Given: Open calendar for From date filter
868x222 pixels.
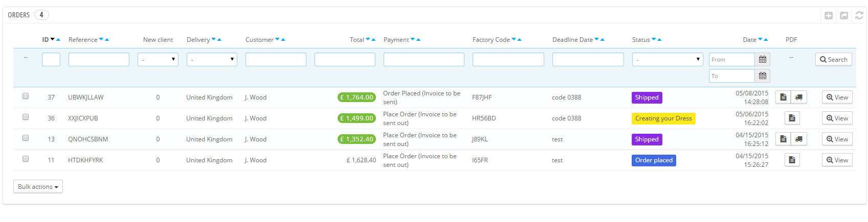Looking at the screenshot, I should 763,60.
